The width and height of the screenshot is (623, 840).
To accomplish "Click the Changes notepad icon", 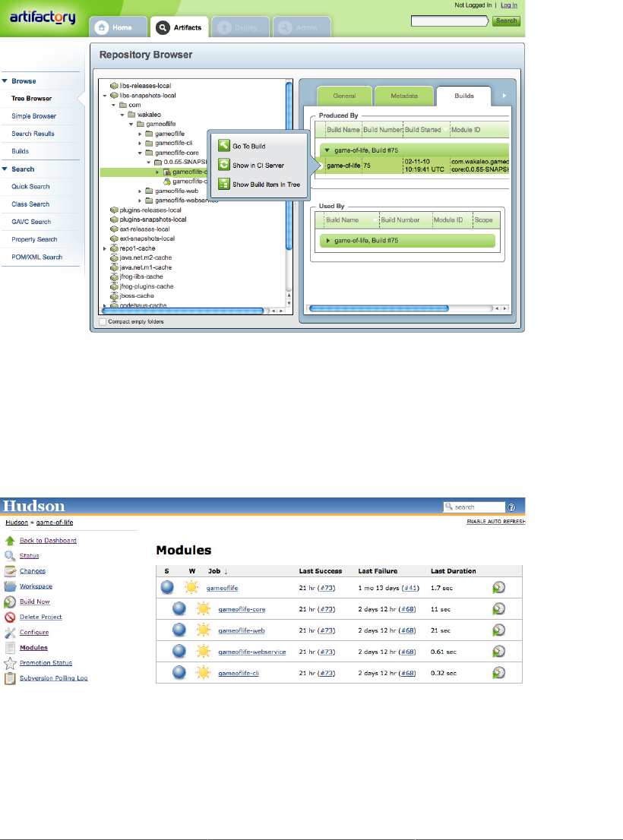I will click(x=10, y=571).
